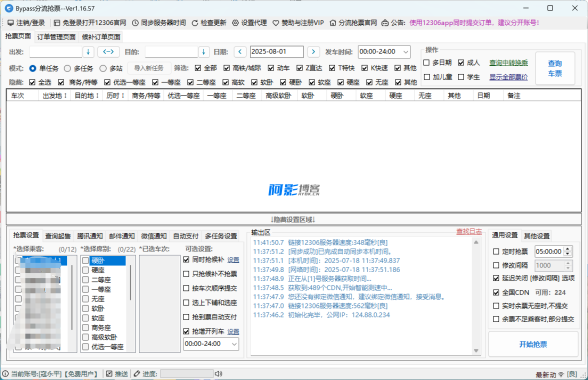588x380 pixels.
Task: Click the 1000 interval spinner arrows
Action: pyautogui.click(x=567, y=266)
